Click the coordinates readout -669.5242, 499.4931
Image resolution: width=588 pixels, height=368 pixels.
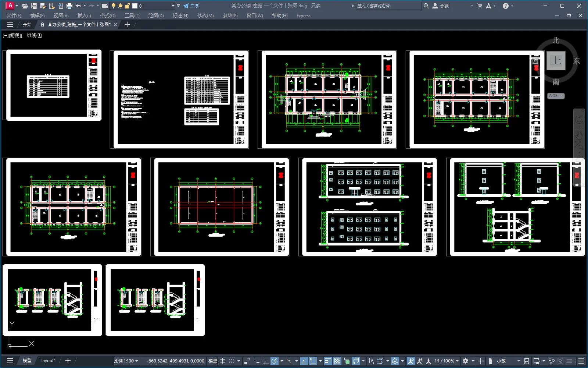click(175, 361)
